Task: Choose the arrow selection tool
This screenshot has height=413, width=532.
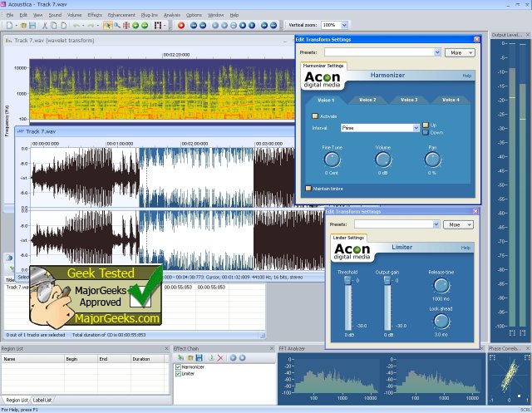Action: point(108,26)
